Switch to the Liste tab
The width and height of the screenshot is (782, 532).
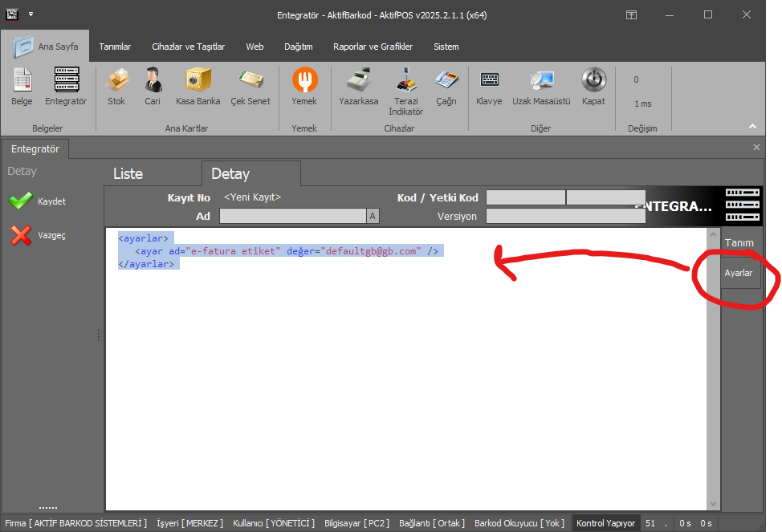coord(128,174)
